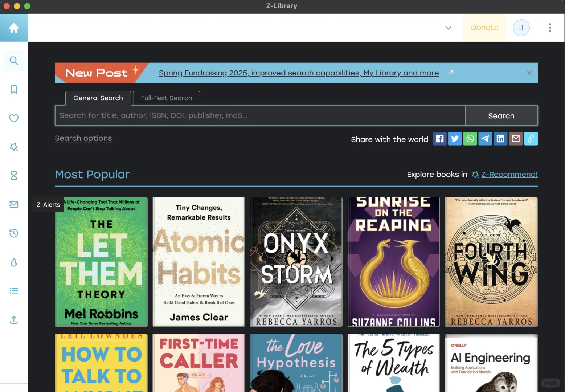Expand Search options
Viewport: 565px width, 392px height.
(x=83, y=138)
